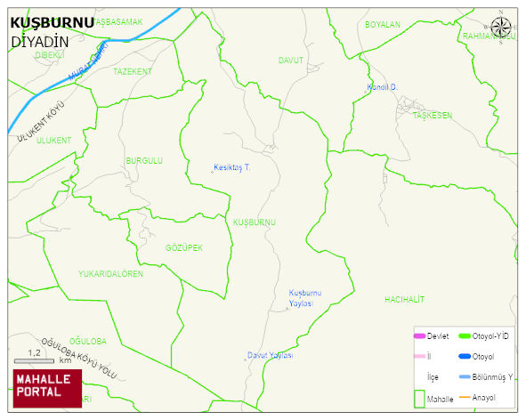The width and height of the screenshot is (526, 420).
Task: Click the scale bar showing 1,2 km
Action: tap(34, 361)
